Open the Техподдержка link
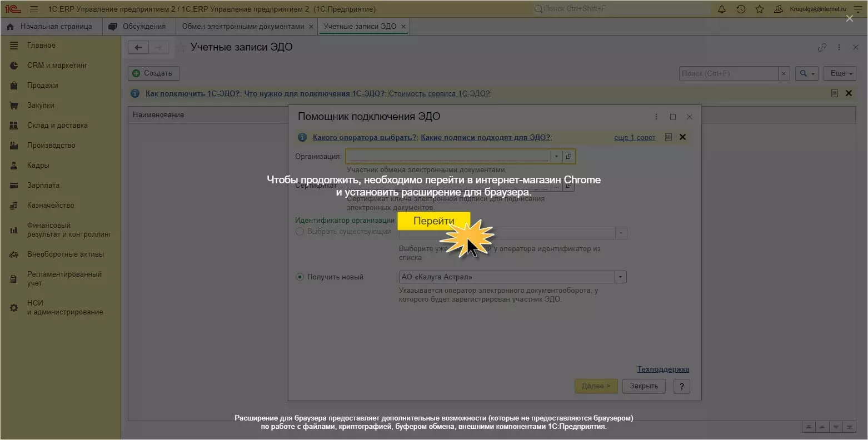 (x=664, y=369)
